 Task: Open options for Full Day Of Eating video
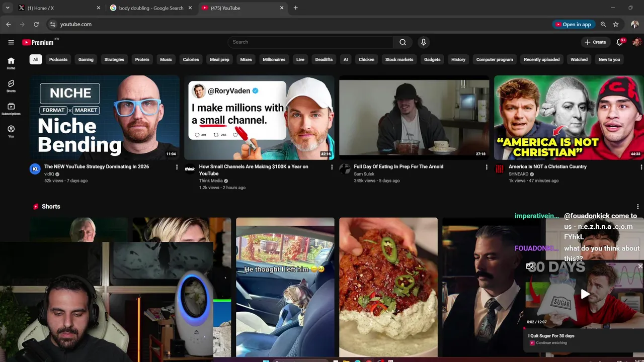pos(487,167)
